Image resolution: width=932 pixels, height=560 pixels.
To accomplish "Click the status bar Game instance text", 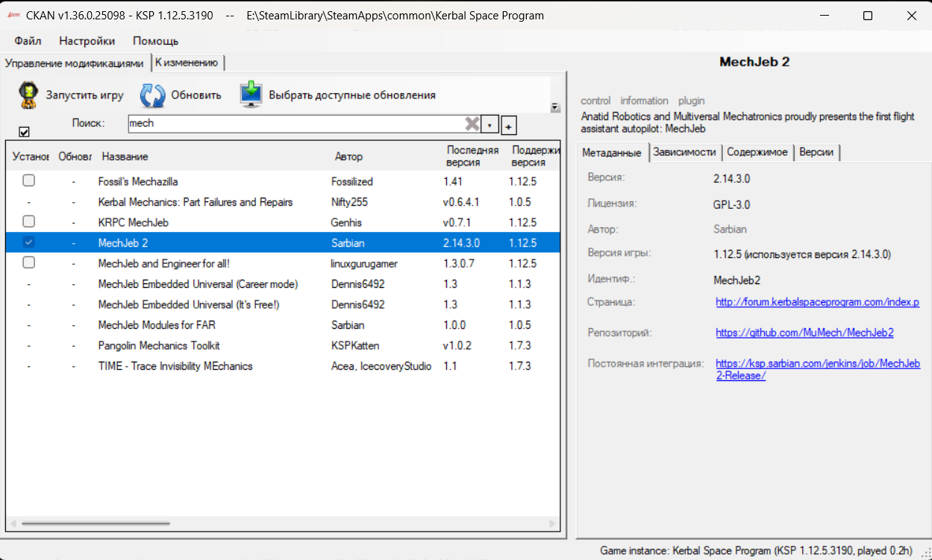I will point(756,550).
